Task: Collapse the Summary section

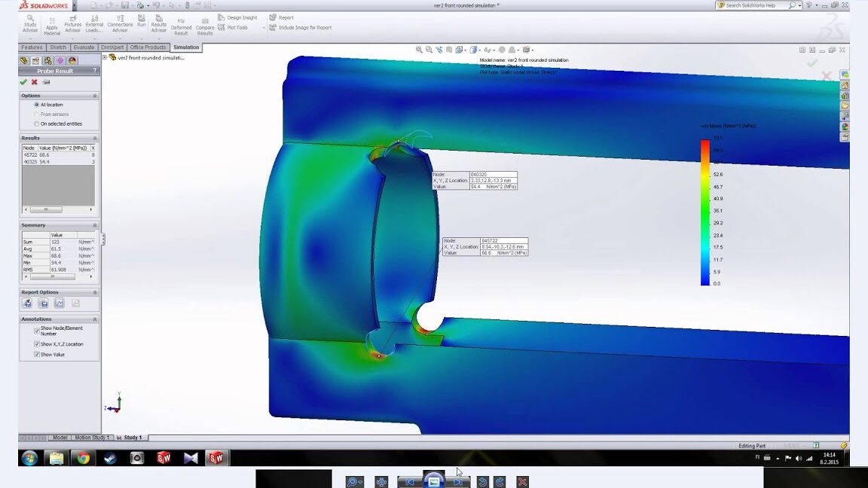Action: pos(95,225)
